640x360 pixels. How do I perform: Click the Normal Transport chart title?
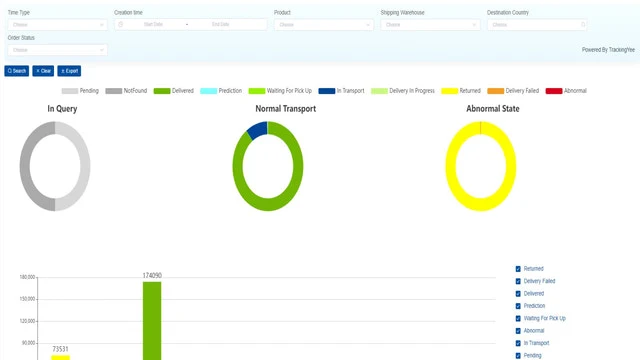[286, 109]
